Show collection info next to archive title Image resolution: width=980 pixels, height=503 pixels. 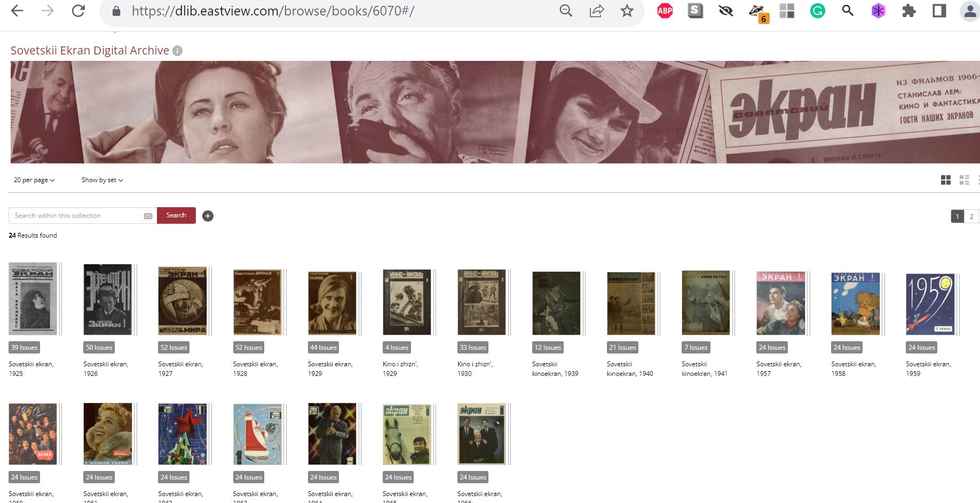point(178,51)
